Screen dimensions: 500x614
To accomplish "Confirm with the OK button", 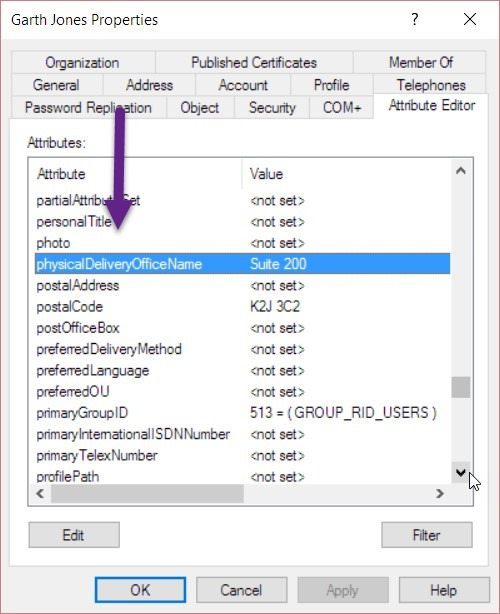I will click(140, 590).
